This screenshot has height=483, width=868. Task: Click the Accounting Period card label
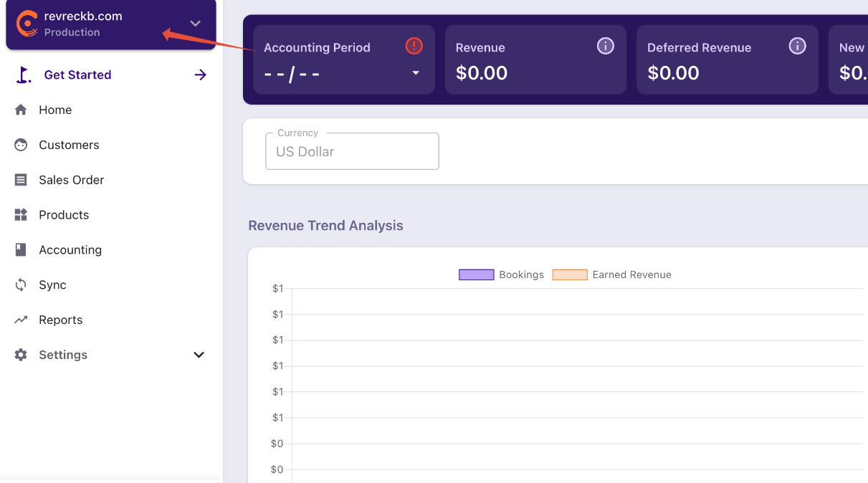tap(317, 48)
